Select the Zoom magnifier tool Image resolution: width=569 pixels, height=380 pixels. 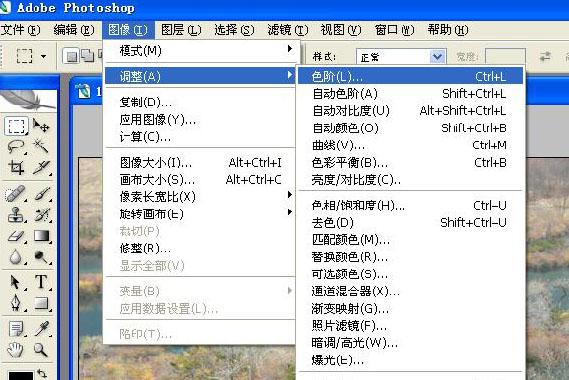pyautogui.click(x=41, y=350)
